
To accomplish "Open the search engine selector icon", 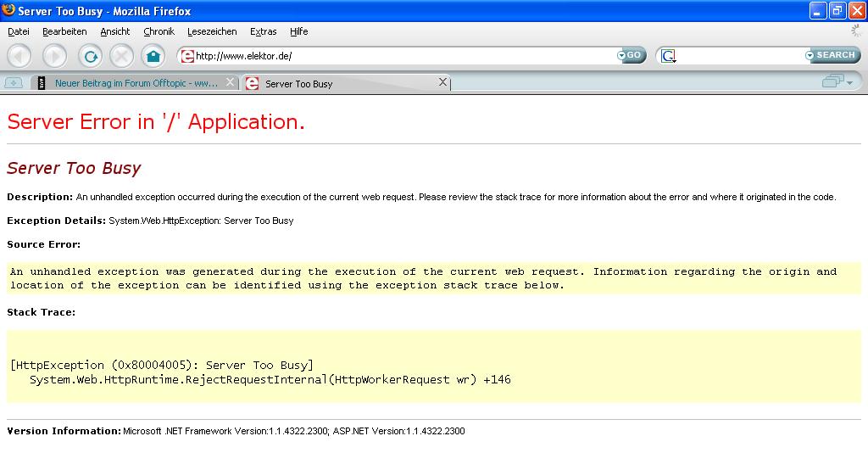I will 668,56.
